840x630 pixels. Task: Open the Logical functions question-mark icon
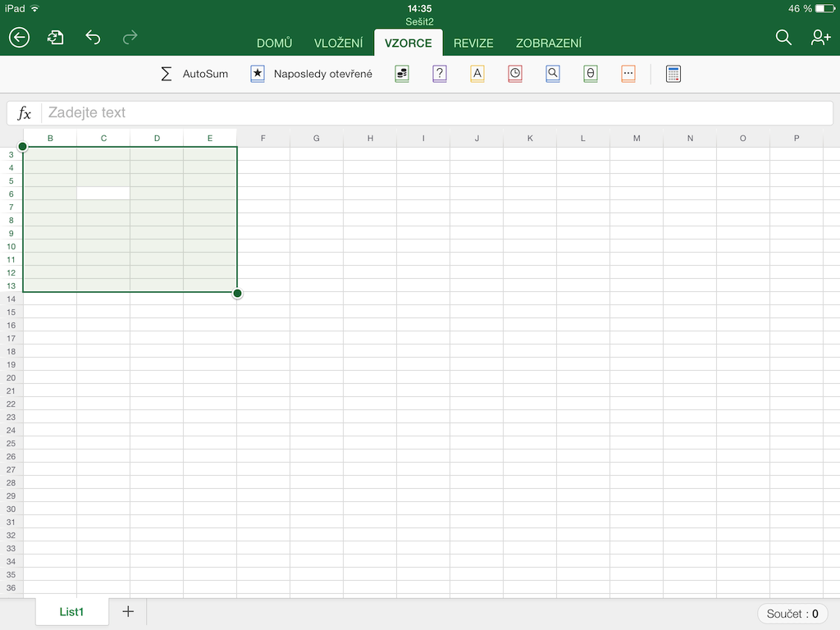tap(440, 74)
